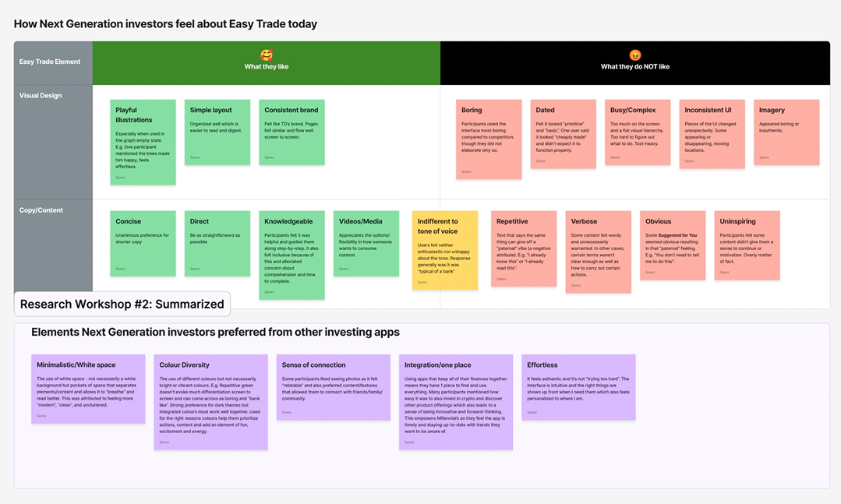Click the Colour Diversity purple sticky note
The image size is (841, 504).
(x=210, y=401)
